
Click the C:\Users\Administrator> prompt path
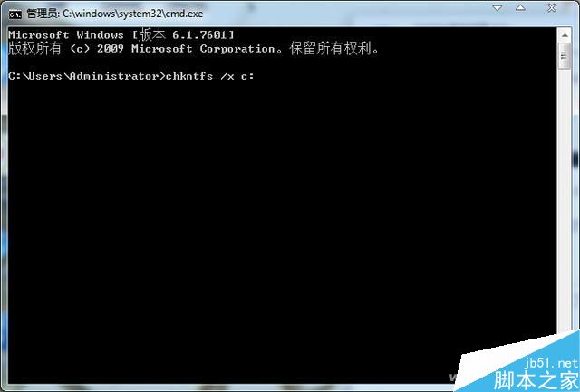87,76
